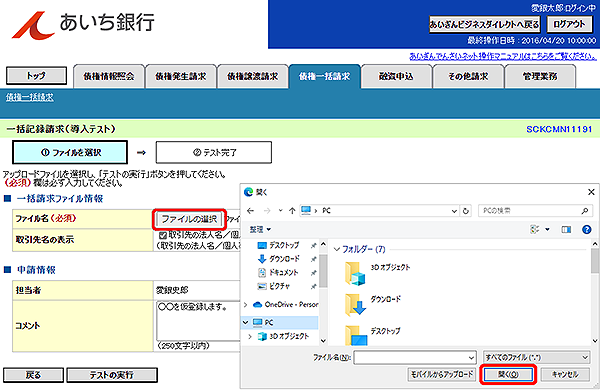Image resolution: width=600 pixels, height=390 pixels.
Task: Toggle the 取引先の法人名 display checkbox
Action: [163, 235]
